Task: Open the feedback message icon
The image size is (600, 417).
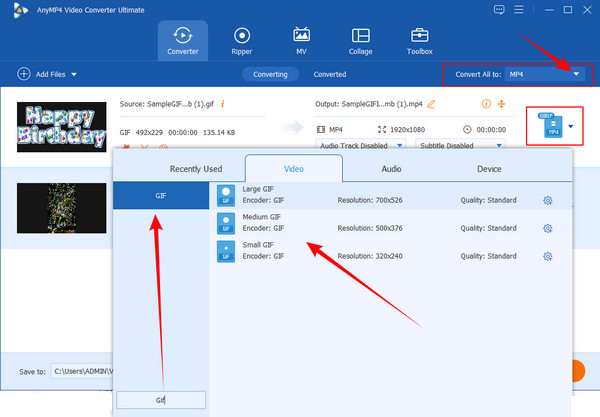Action: [499, 10]
